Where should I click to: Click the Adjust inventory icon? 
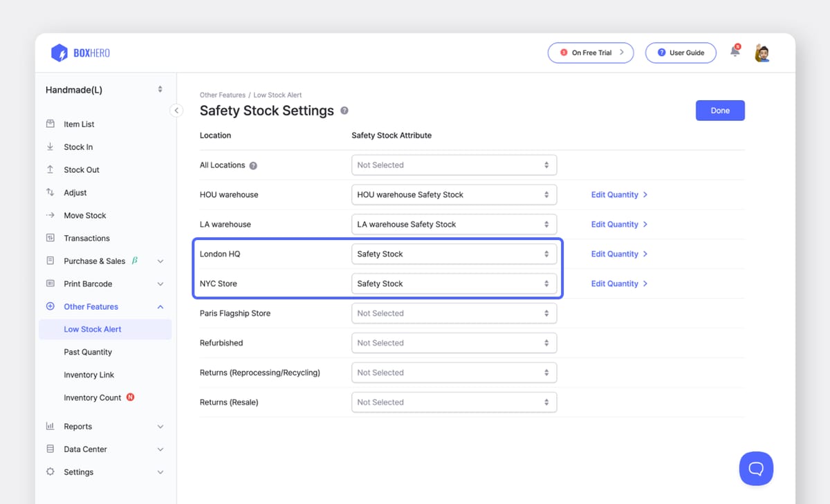click(x=49, y=192)
